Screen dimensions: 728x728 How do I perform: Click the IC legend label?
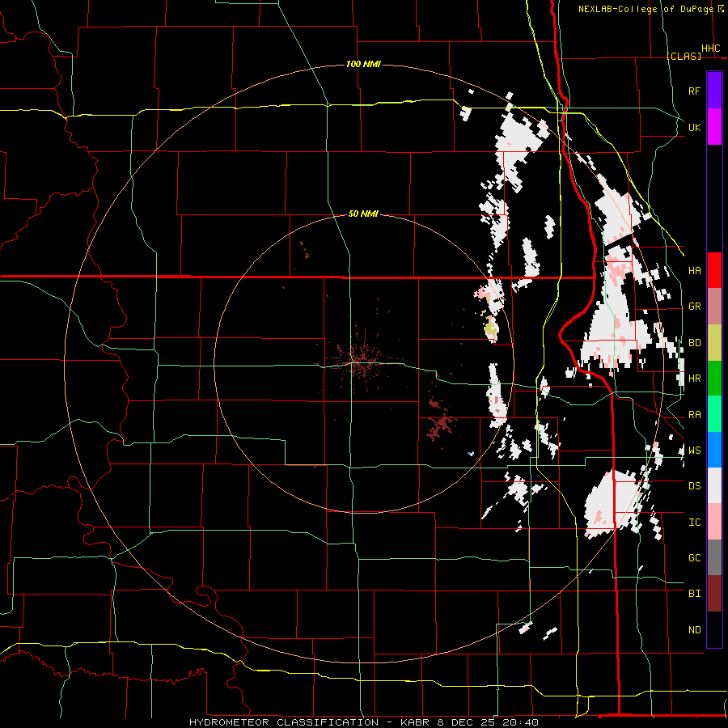tap(694, 523)
